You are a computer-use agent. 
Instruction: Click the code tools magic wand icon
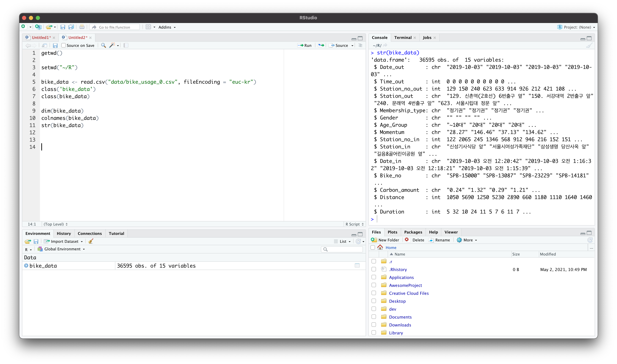point(112,45)
